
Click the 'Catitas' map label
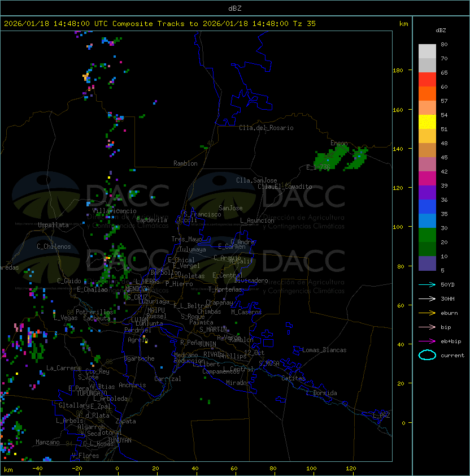[293, 378]
